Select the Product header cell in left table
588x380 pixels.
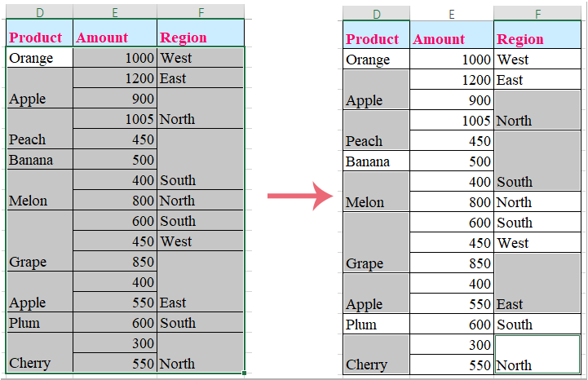pos(39,37)
